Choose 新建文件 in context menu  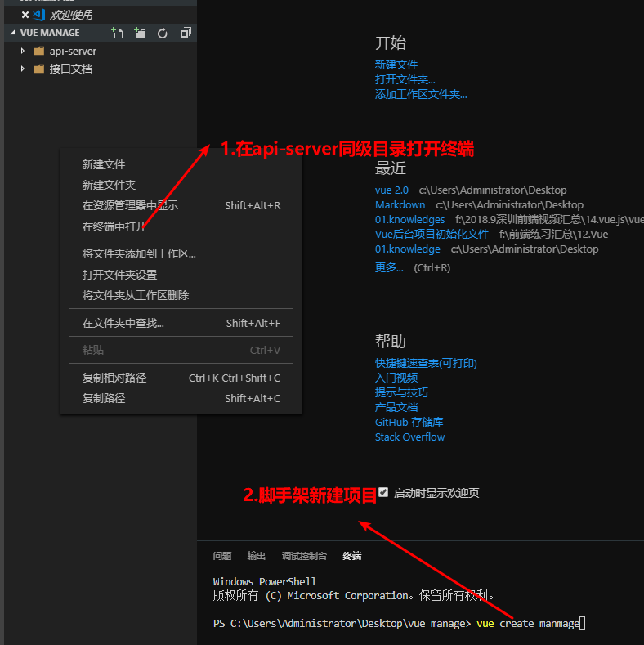(181, 164)
